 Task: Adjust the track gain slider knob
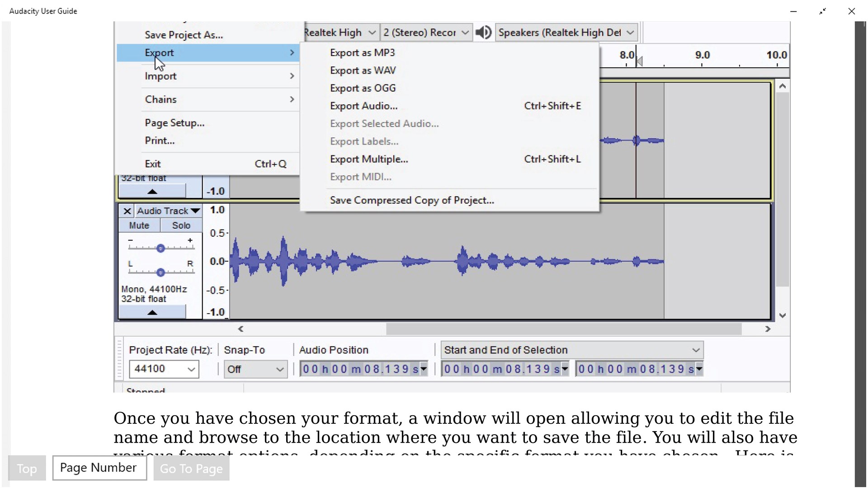160,249
